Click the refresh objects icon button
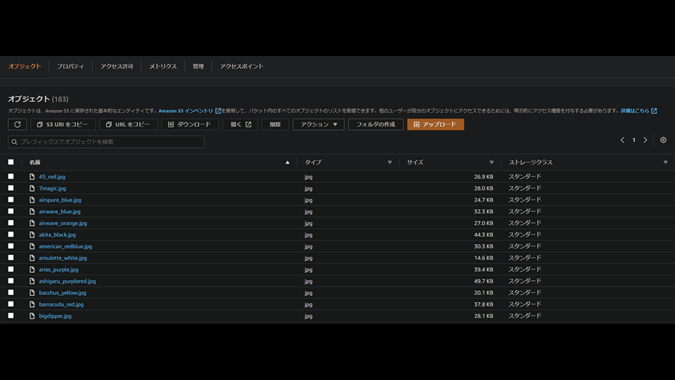Viewport: 675px width, 380px height. (x=17, y=124)
